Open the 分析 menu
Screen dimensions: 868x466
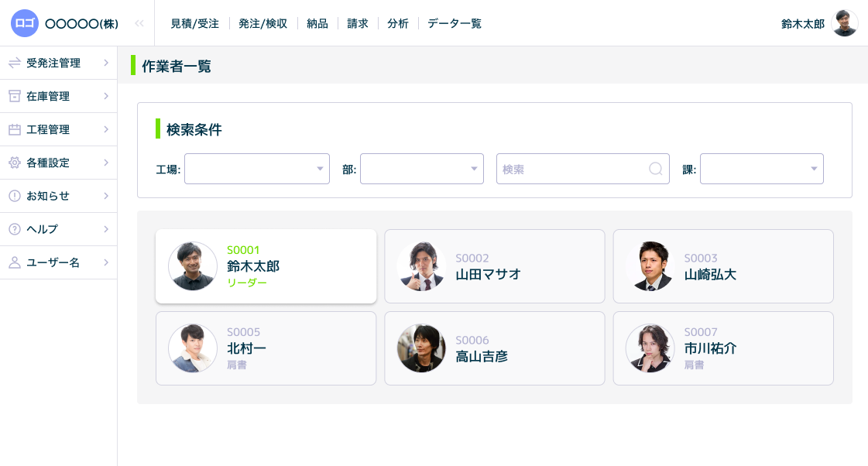(398, 23)
